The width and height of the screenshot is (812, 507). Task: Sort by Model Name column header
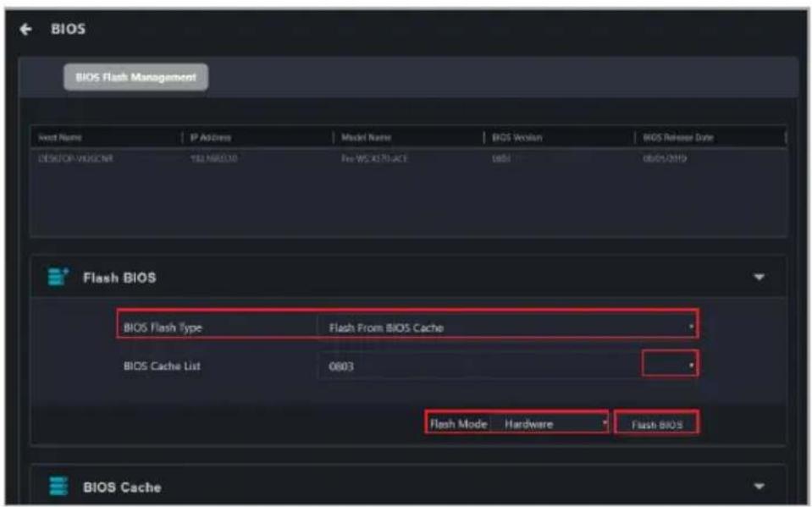coord(366,138)
